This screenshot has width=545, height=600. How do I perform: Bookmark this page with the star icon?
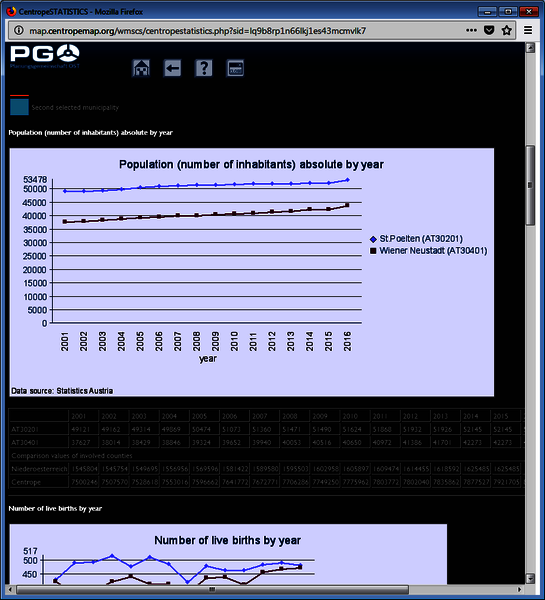pos(507,31)
